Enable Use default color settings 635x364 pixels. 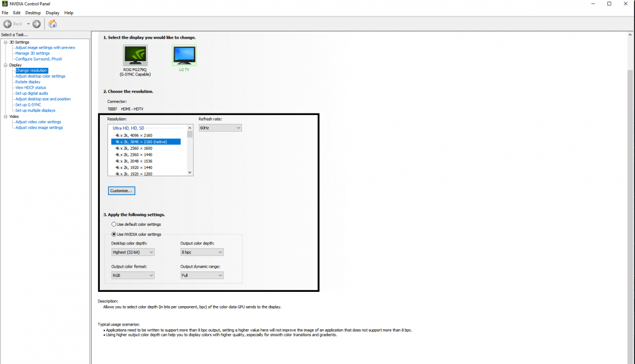114,224
